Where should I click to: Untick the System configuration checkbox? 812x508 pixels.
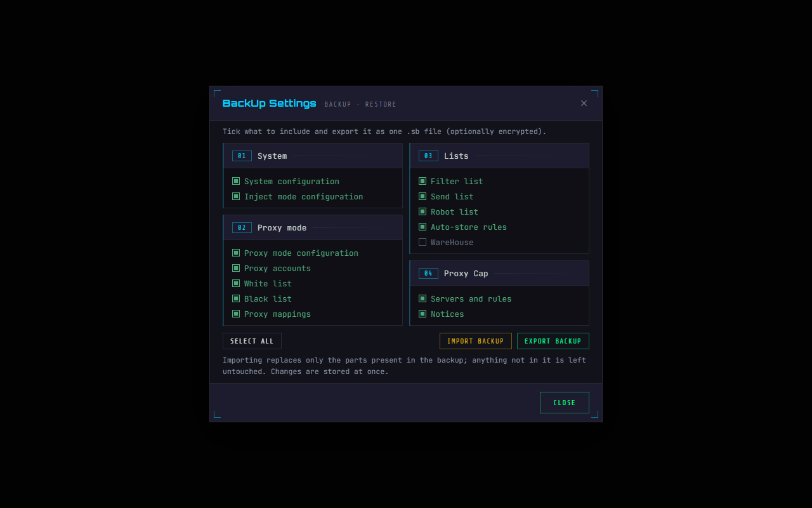(x=236, y=181)
